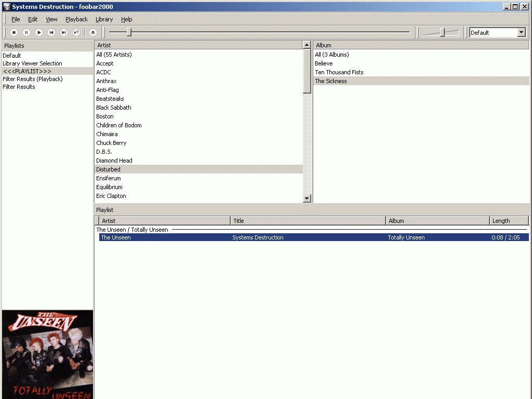Open the Help menu
The image size is (532, 399).
(x=127, y=19)
